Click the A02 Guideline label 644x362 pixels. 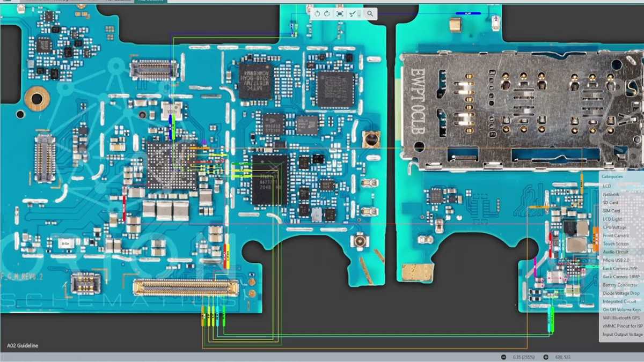tap(23, 346)
